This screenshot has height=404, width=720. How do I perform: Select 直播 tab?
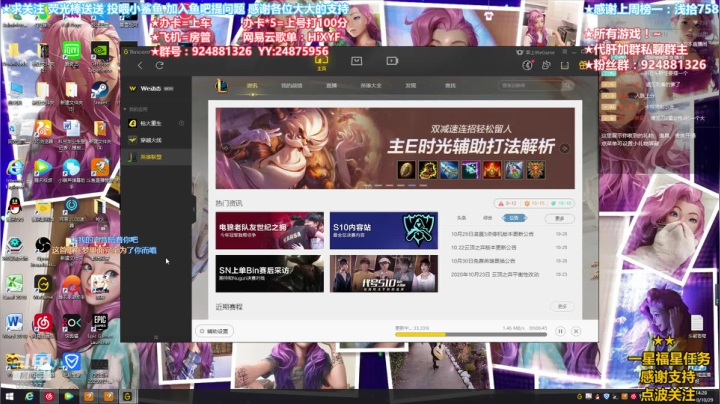click(x=332, y=85)
